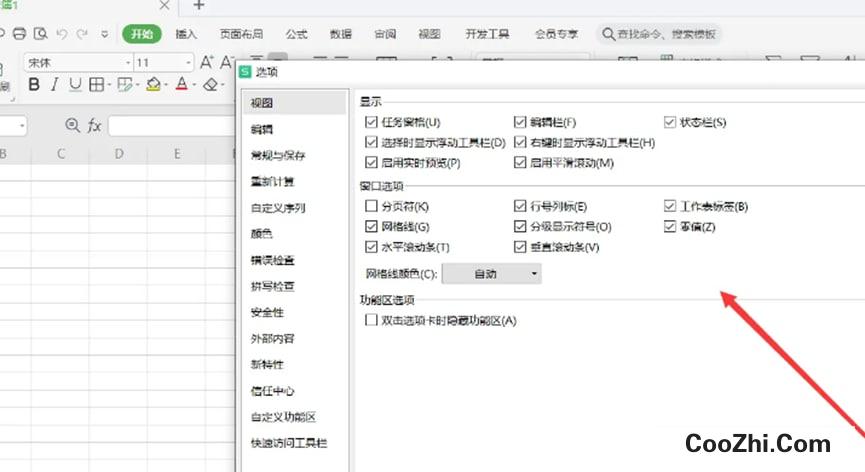Click the Redo arrow icon
Screen dimensions: 865x472
click(82, 34)
